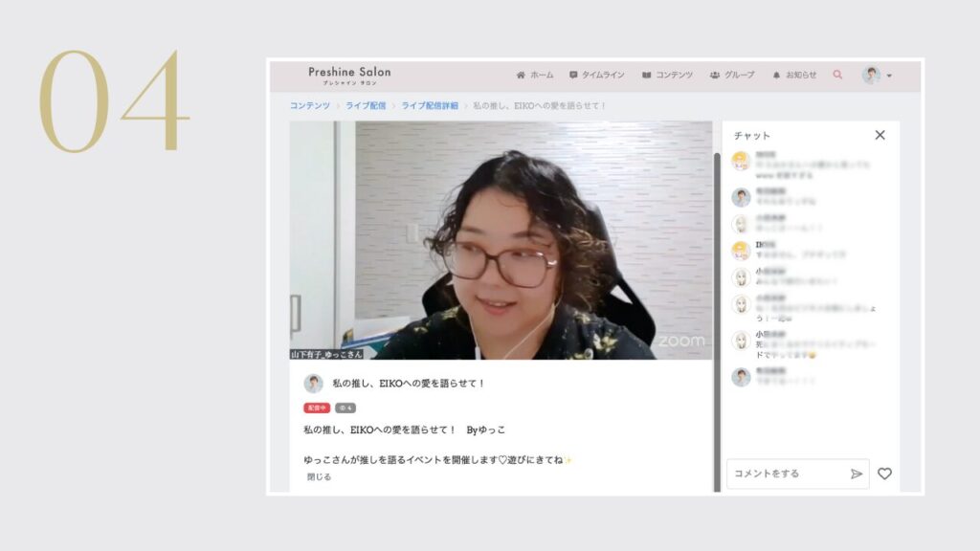Viewport: 980px width, 551px height.
Task: Click the live video stream area
Action: pyautogui.click(x=501, y=239)
